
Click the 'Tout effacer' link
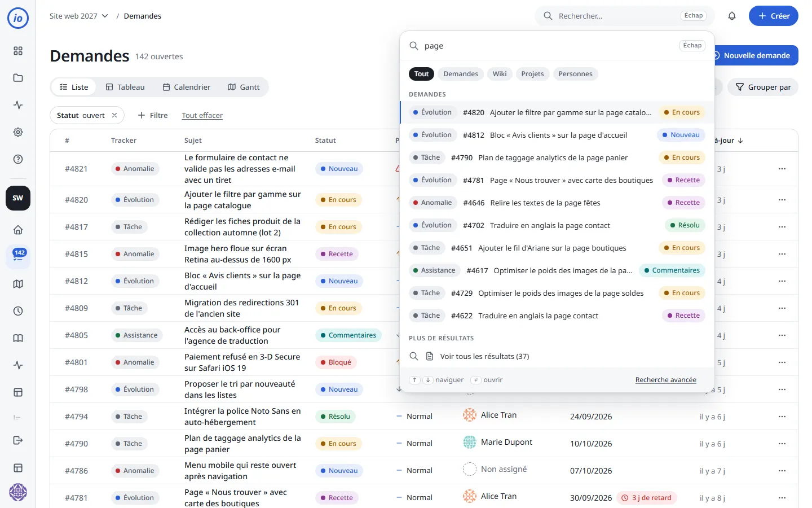[202, 115]
